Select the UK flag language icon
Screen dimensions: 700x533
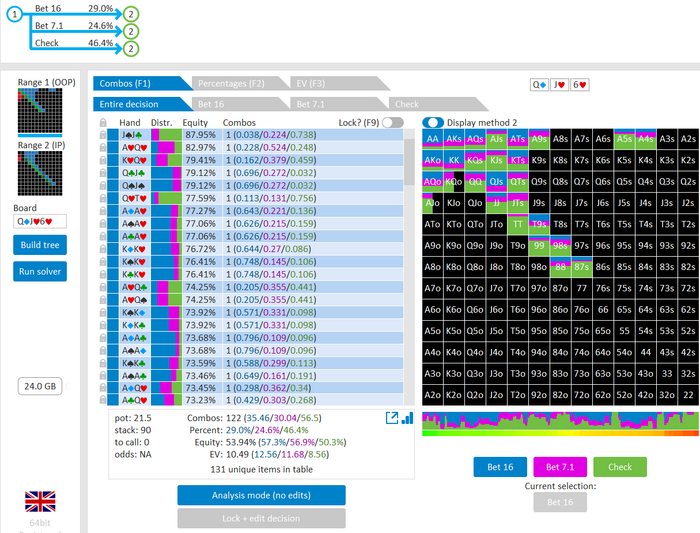coord(40,501)
